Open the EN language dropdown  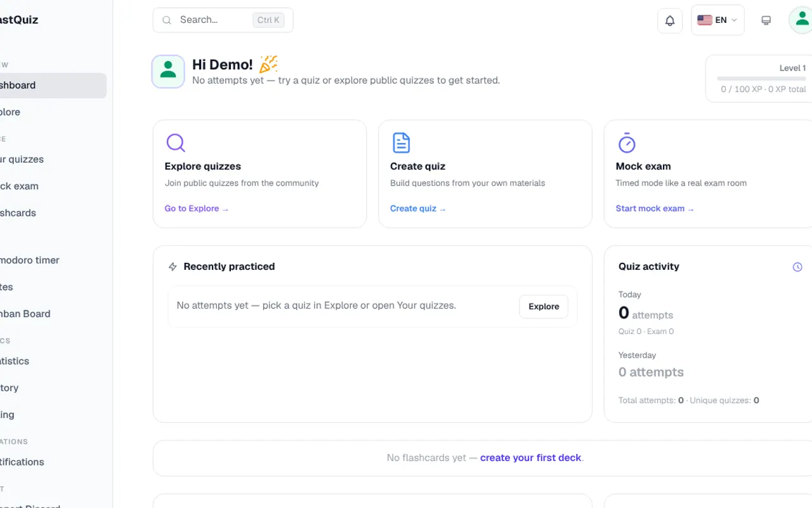coord(717,20)
